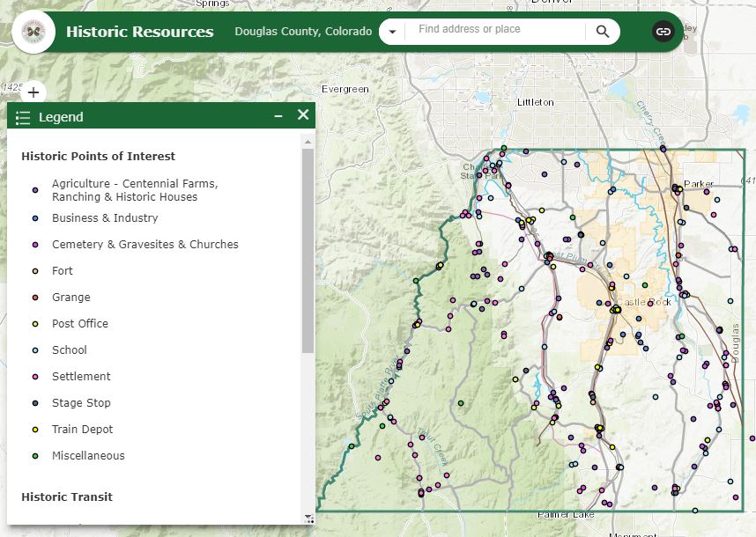The image size is (756, 537).
Task: Click the Post Office legend symbol
Action: click(35, 324)
